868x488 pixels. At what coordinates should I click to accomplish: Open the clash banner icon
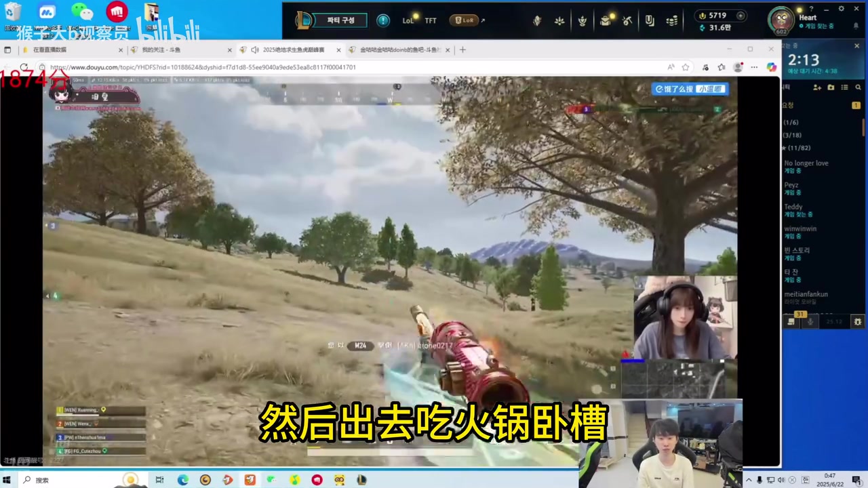(x=650, y=21)
